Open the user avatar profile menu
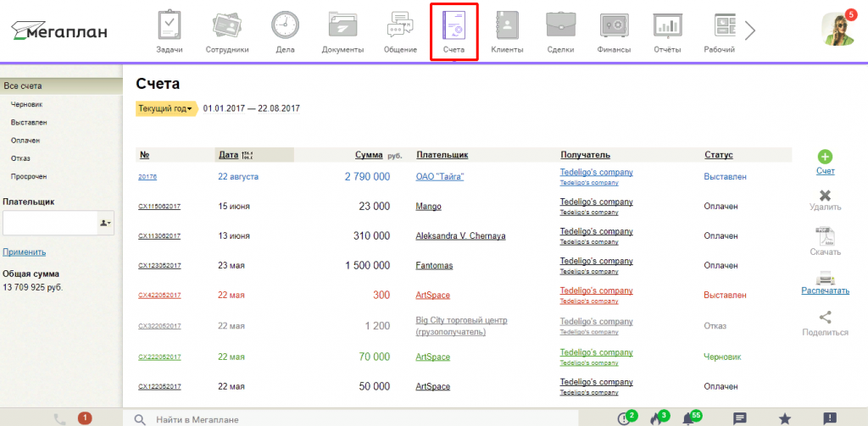The height and width of the screenshot is (426, 868). click(x=837, y=30)
